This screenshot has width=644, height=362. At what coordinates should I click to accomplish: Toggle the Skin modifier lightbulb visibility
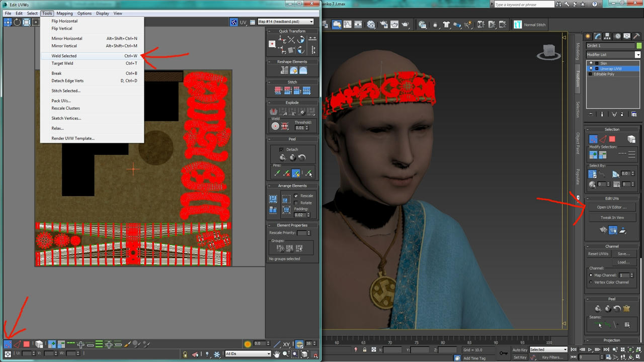pyautogui.click(x=591, y=63)
